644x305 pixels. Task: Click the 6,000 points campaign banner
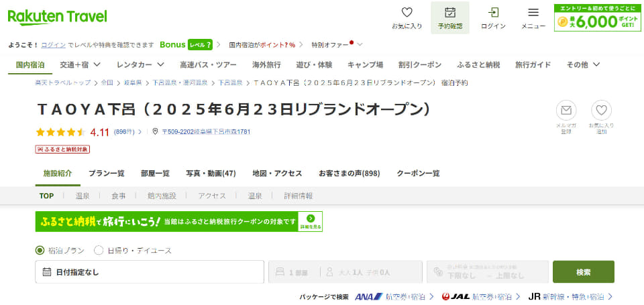[597, 17]
